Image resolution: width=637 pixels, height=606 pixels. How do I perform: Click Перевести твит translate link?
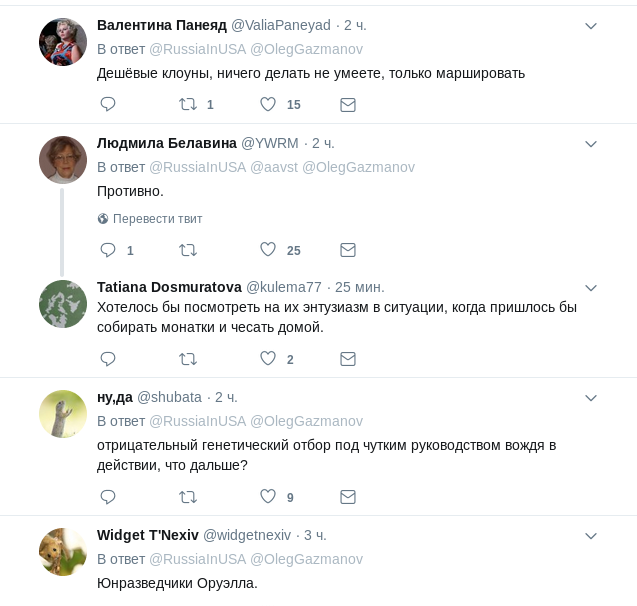pos(157,218)
